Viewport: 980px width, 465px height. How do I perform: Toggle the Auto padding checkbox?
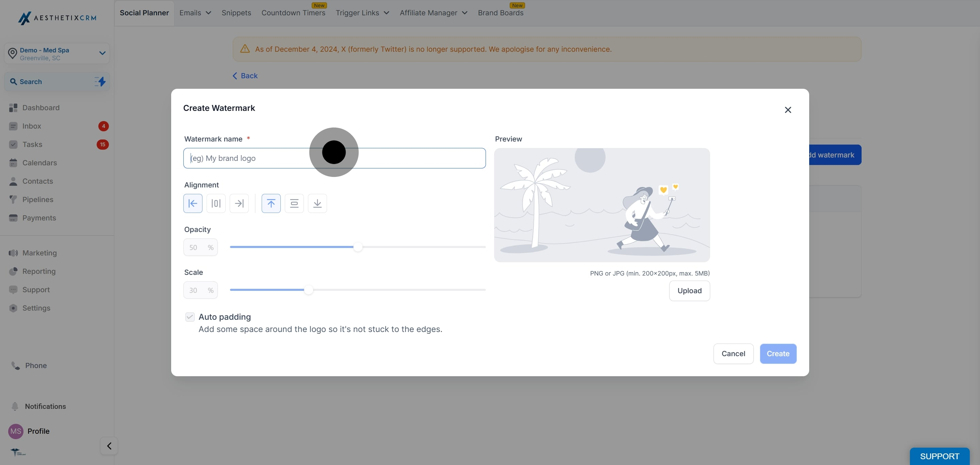[190, 317]
